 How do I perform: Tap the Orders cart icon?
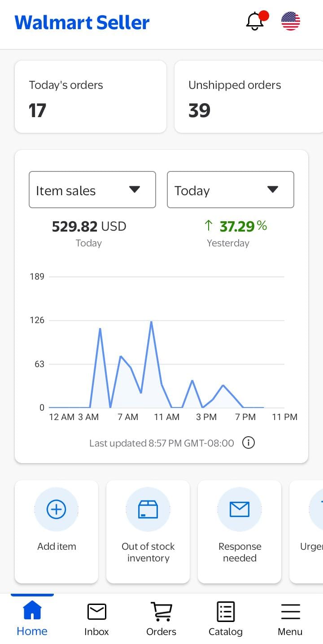pyautogui.click(x=161, y=611)
